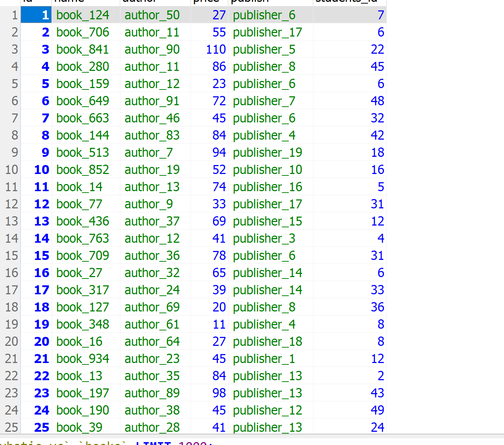
Task: Click the cell publisher_5
Action: point(270,49)
